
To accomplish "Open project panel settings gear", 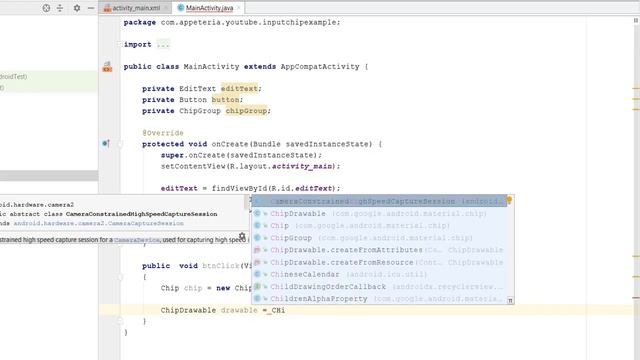I will coord(77,8).
